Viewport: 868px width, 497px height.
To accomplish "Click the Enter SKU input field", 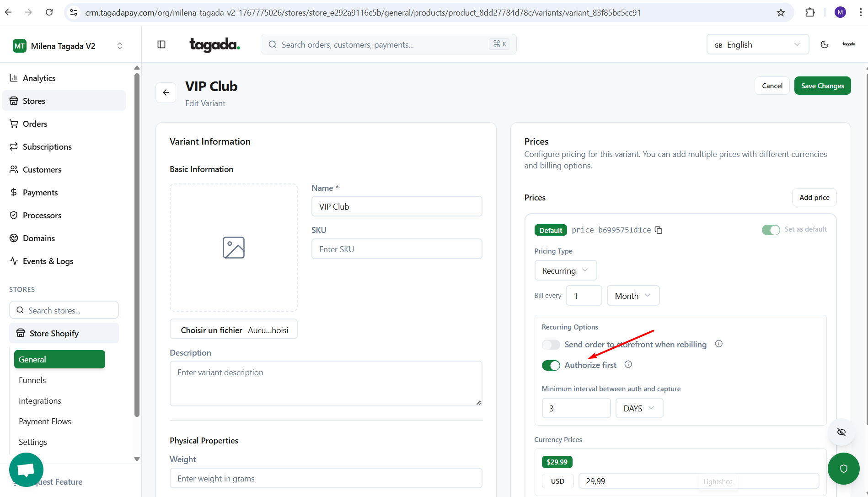I will [x=396, y=249].
